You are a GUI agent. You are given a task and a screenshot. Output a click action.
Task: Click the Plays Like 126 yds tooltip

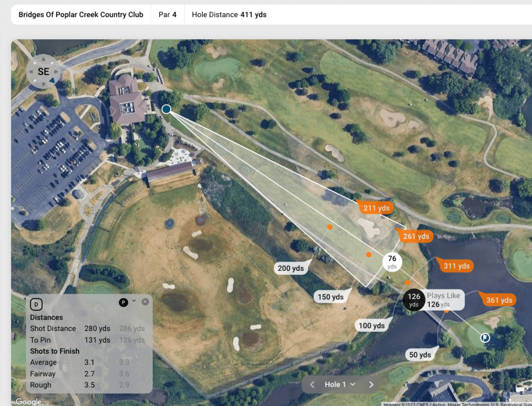pyautogui.click(x=444, y=300)
